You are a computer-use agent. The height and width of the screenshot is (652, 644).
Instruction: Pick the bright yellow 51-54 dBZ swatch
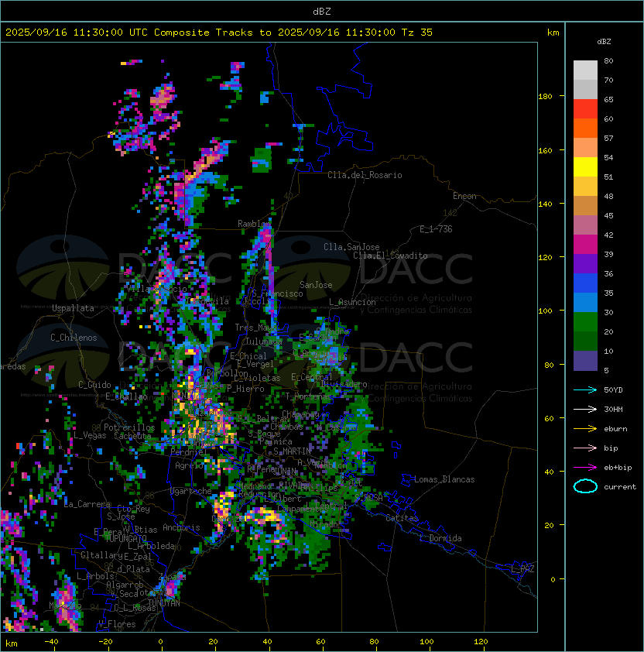[x=585, y=166]
